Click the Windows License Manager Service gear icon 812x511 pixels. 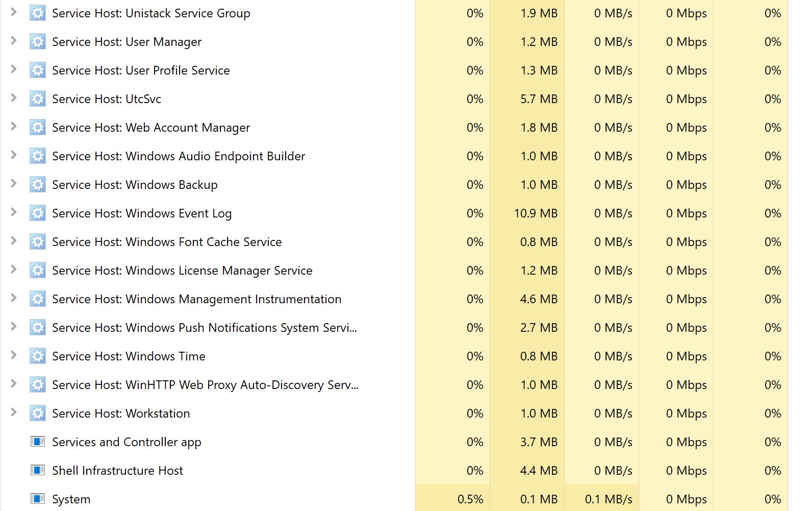tap(37, 270)
